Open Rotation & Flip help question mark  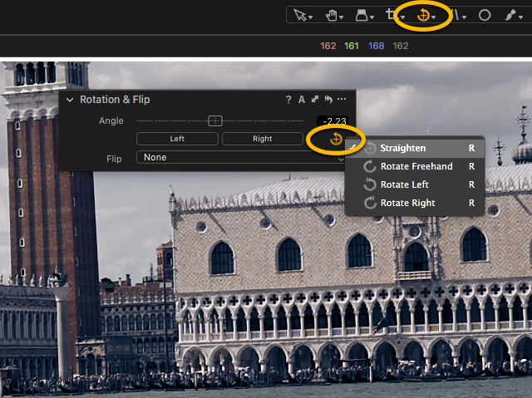pyautogui.click(x=288, y=100)
